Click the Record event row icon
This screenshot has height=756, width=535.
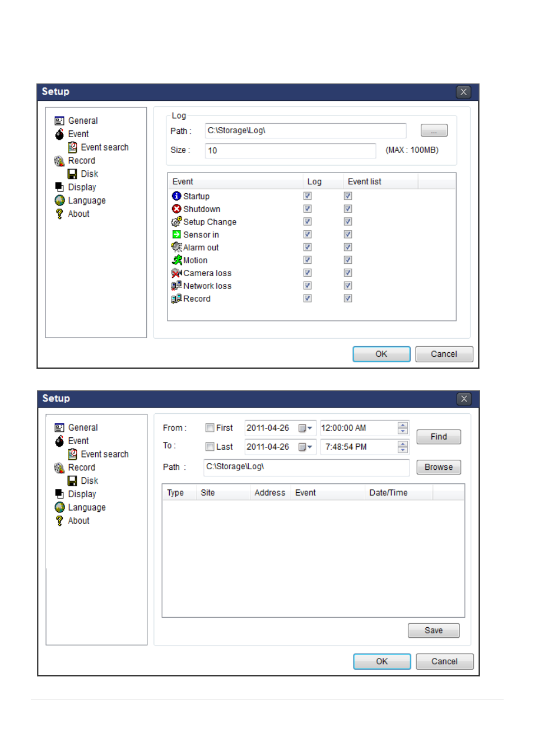point(176,298)
